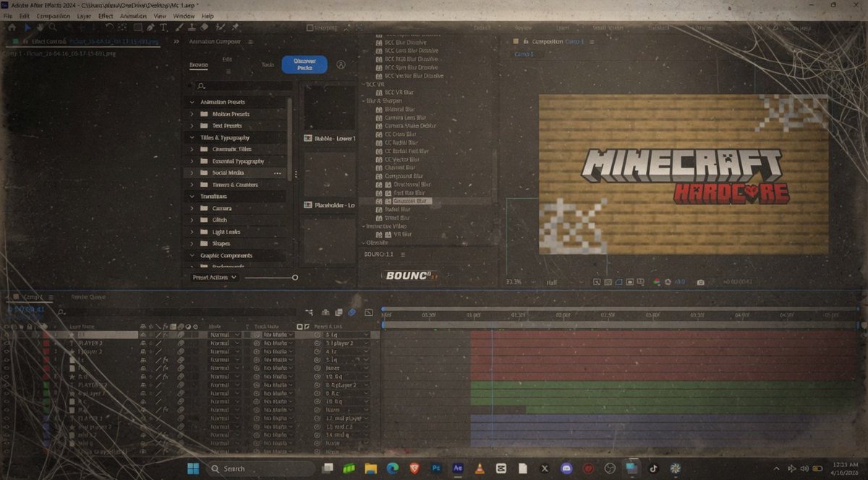Open the Window menu

(184, 15)
